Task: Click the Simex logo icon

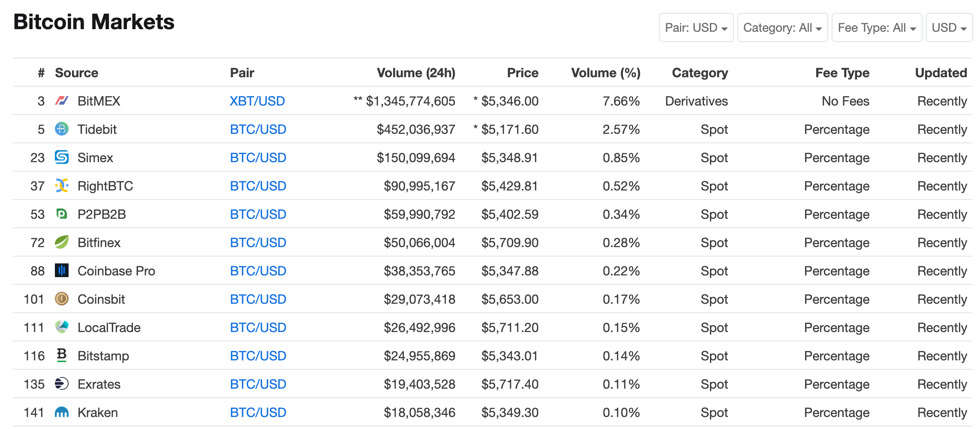Action: [x=62, y=157]
